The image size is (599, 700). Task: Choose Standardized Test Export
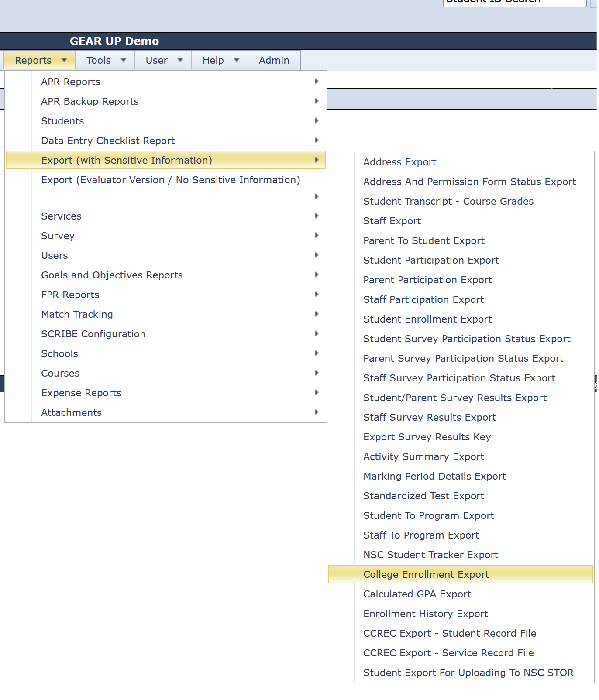tap(461, 496)
